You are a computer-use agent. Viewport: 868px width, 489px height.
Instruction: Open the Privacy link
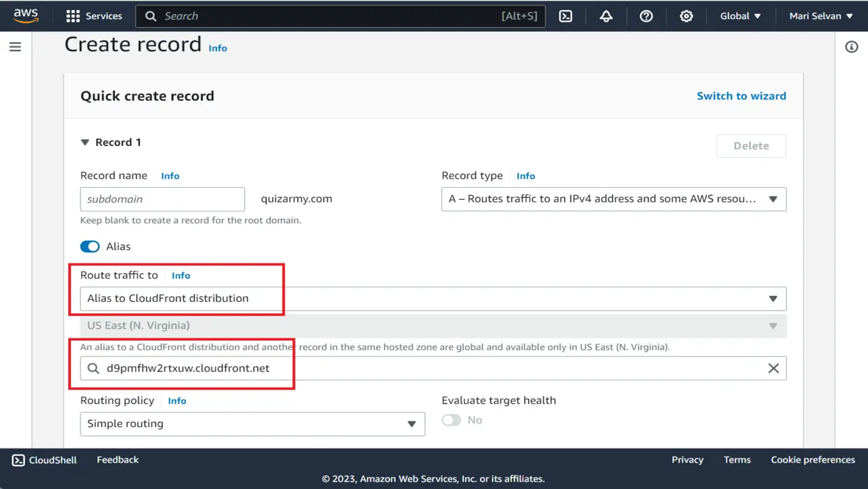coord(688,460)
